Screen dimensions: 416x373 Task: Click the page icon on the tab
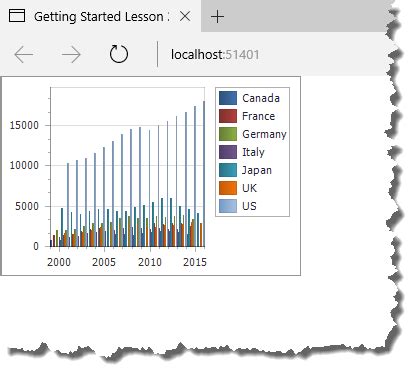(x=17, y=16)
